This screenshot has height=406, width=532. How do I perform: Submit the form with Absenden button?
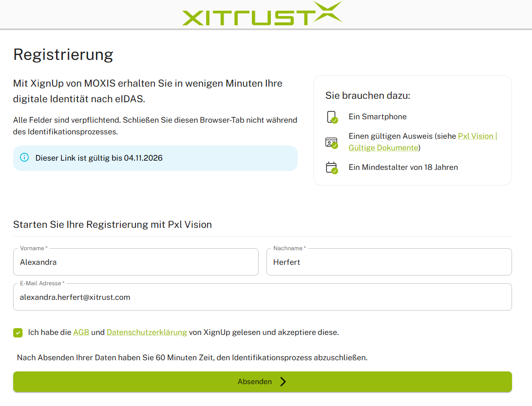click(262, 382)
